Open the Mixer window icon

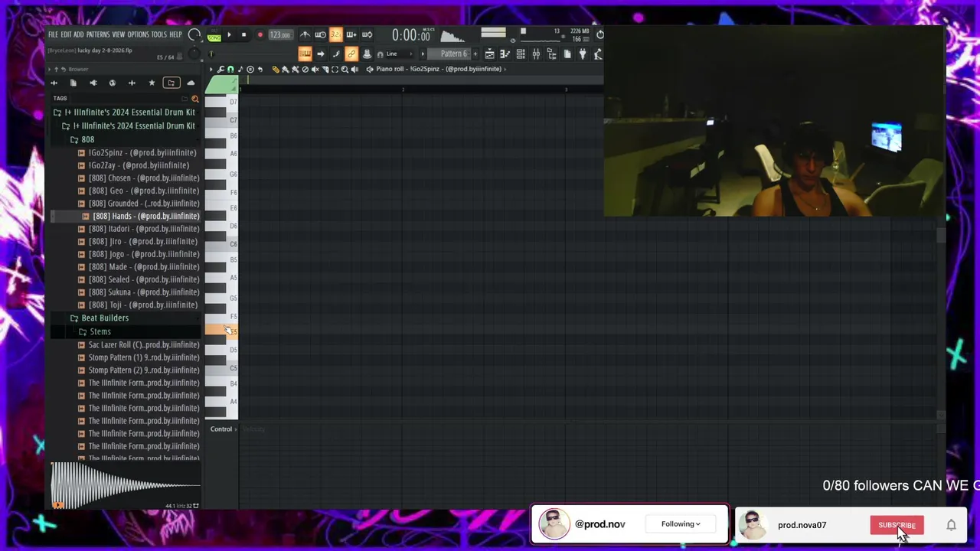pyautogui.click(x=536, y=54)
